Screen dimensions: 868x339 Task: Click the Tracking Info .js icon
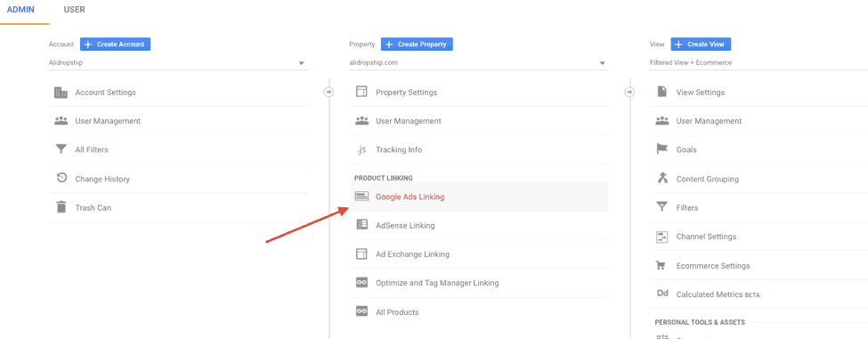point(361,149)
